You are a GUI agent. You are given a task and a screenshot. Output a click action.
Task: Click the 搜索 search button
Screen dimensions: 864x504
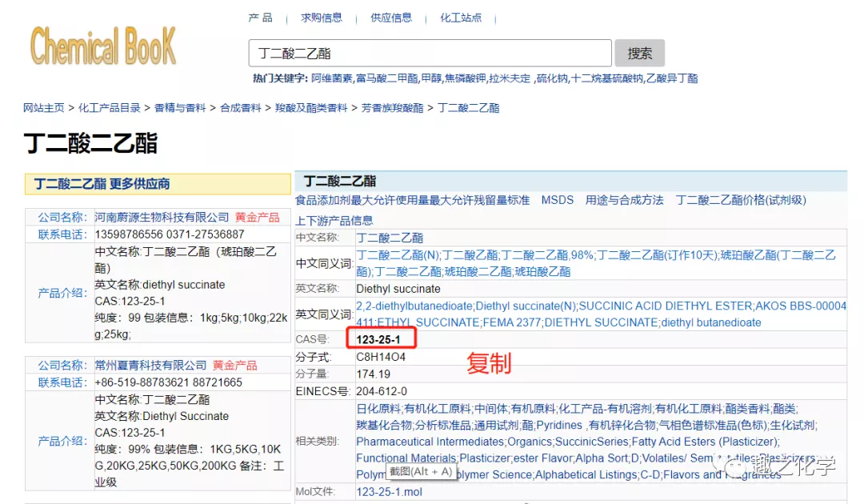[x=640, y=54]
